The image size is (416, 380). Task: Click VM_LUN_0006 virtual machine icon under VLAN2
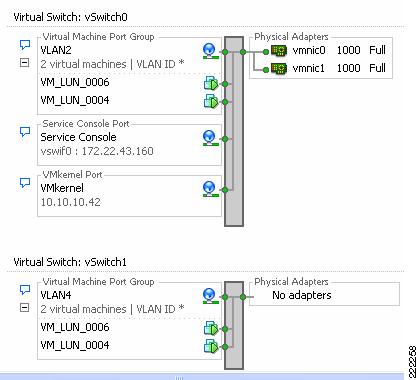point(211,83)
